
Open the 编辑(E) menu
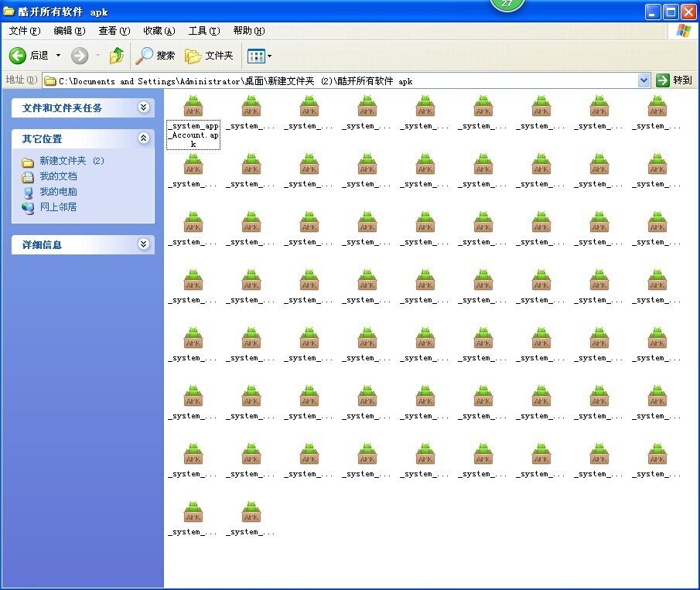[69, 31]
